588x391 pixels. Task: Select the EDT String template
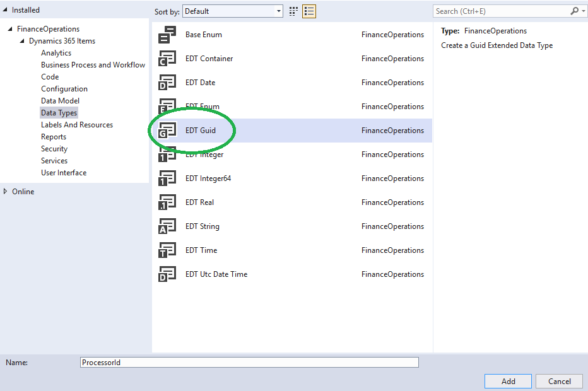coord(292,226)
